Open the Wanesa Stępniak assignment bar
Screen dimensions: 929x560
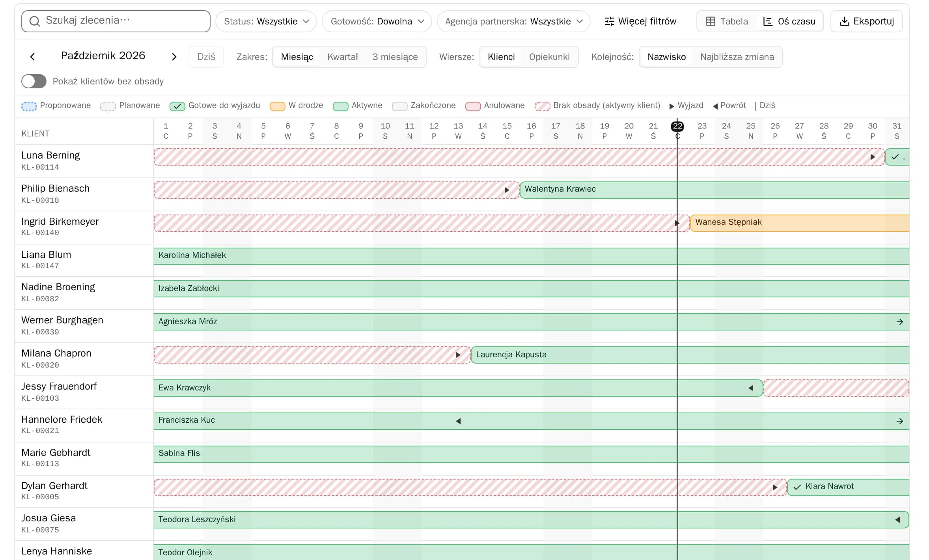[800, 223]
